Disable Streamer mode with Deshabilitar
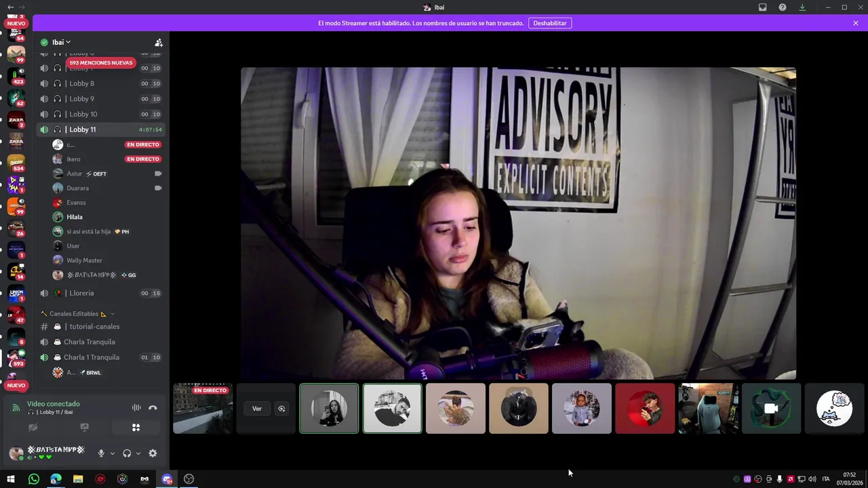 550,23
